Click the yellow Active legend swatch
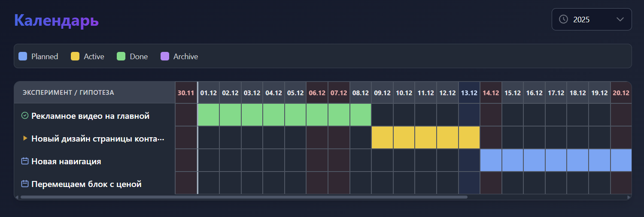The height and width of the screenshot is (217, 644). tap(75, 56)
